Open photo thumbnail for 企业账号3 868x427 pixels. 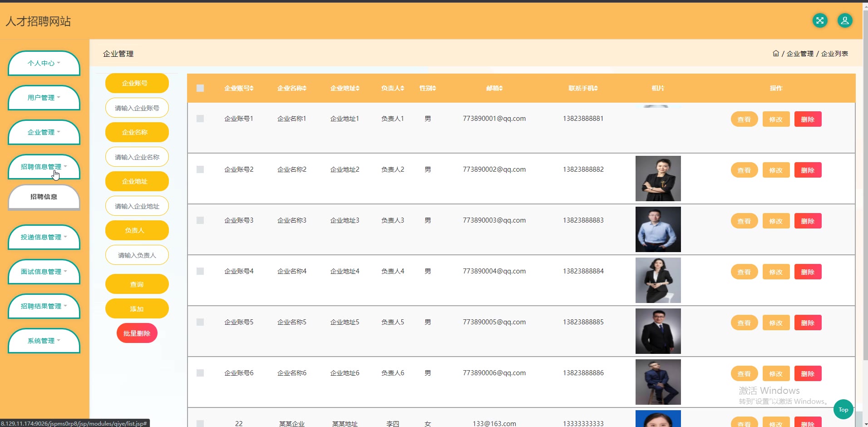pos(658,229)
